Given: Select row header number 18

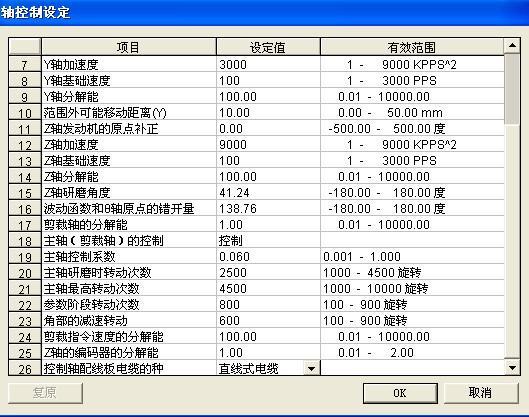Looking at the screenshot, I should click(25, 241).
